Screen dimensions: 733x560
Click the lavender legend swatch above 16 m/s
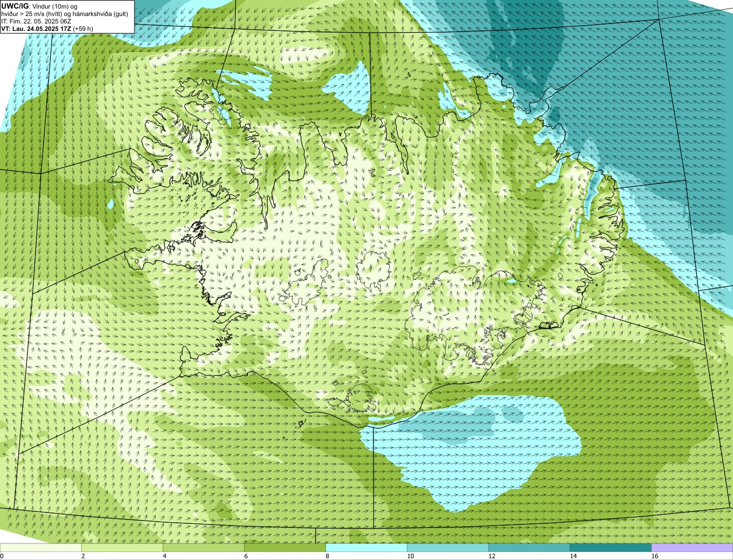click(692, 547)
